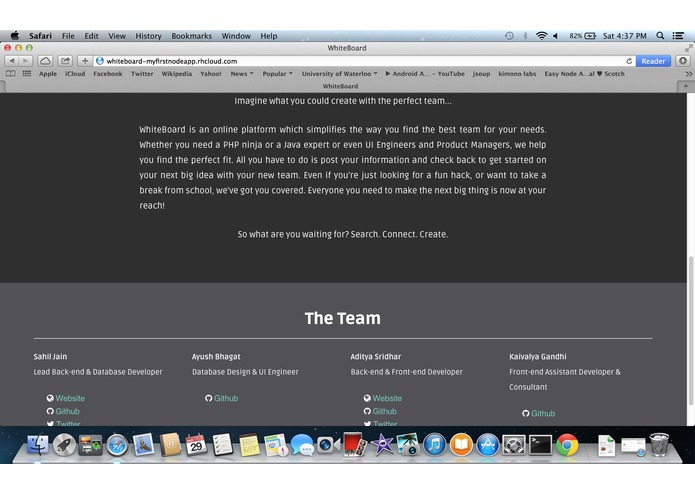Viewport: 695px width, 494px height.
Task: Launch App Store from the dock
Action: [x=488, y=444]
